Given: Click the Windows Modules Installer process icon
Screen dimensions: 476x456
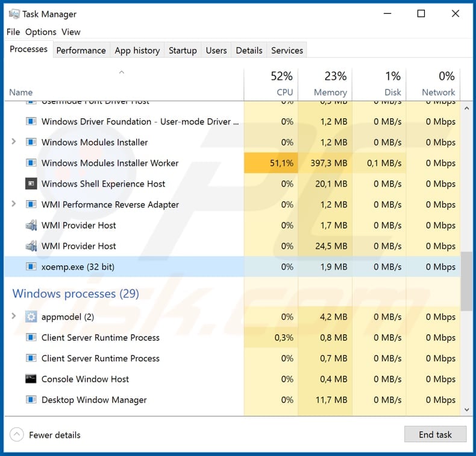Looking at the screenshot, I should pyautogui.click(x=31, y=142).
